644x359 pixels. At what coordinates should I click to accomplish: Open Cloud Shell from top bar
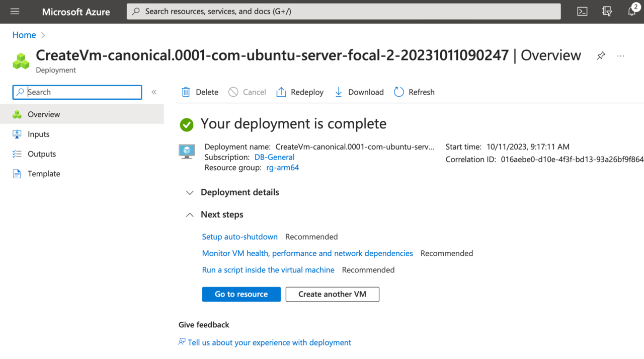(x=582, y=12)
